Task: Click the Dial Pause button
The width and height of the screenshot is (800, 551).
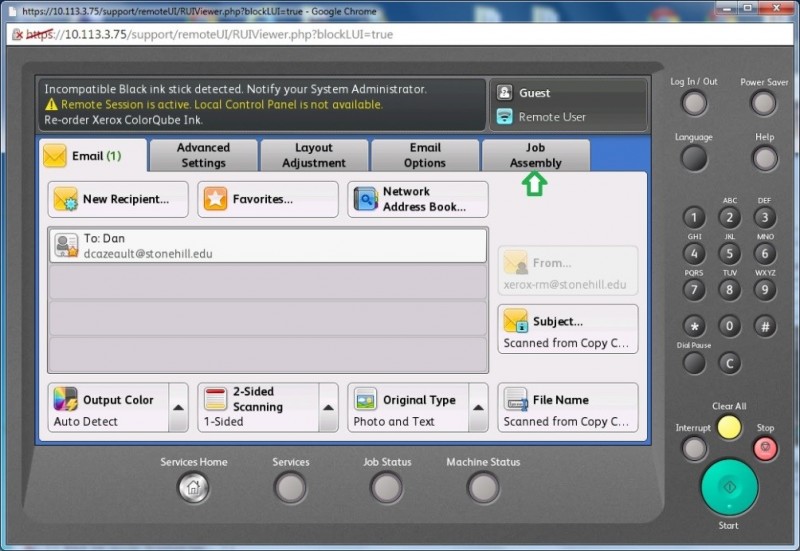Action: (x=694, y=363)
